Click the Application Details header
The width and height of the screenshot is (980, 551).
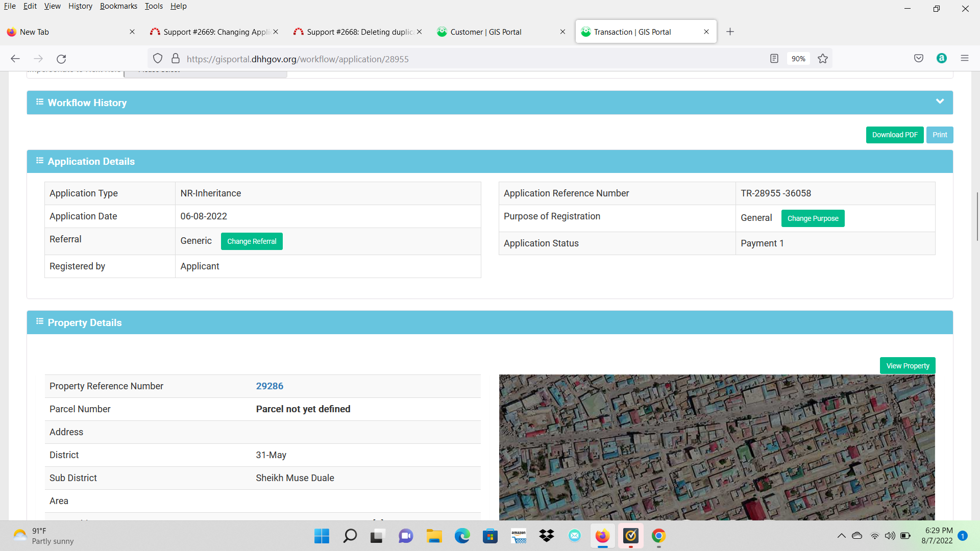point(490,161)
